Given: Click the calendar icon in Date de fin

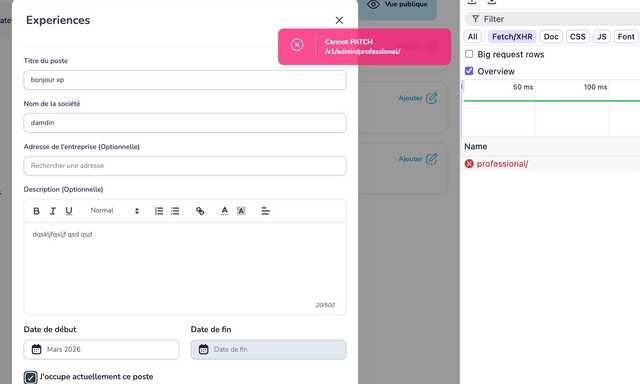Looking at the screenshot, I should (203, 349).
